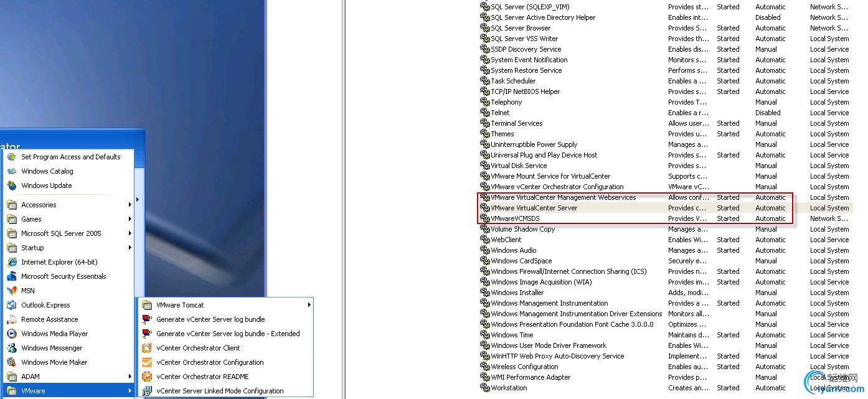
Task: Click the Generate vCenter Server log bundle icon
Action: [x=147, y=319]
